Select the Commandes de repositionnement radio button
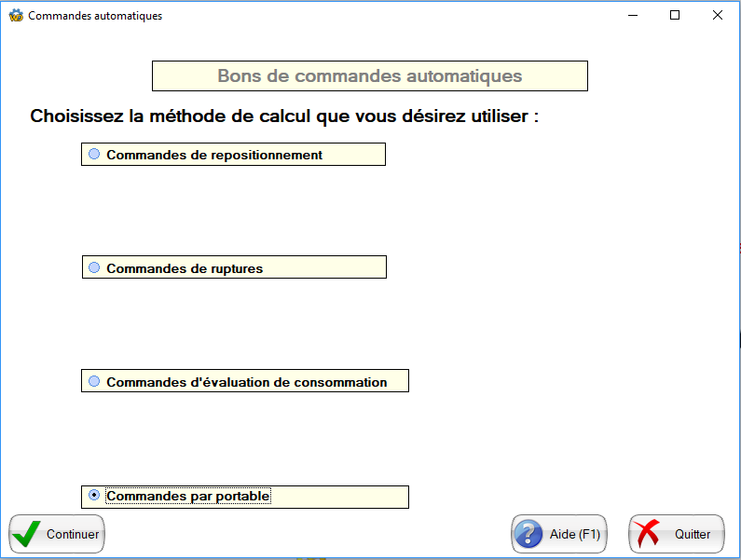The image size is (741, 560). point(94,155)
